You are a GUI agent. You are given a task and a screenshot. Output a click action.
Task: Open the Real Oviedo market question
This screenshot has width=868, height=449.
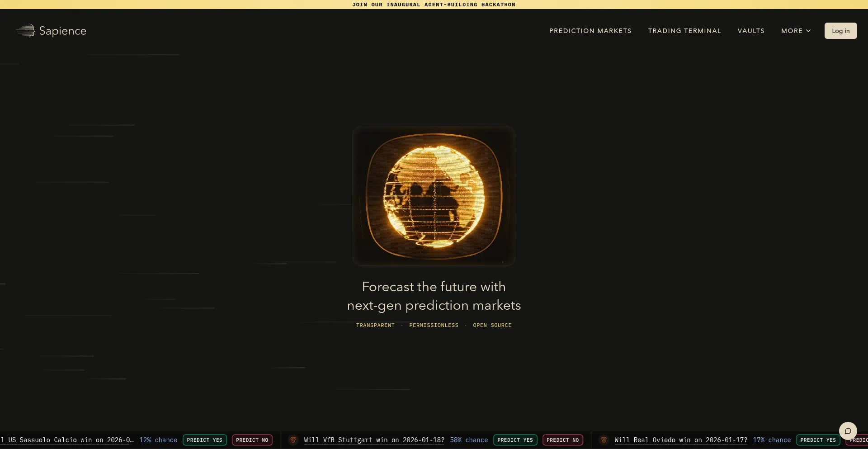pos(680,440)
